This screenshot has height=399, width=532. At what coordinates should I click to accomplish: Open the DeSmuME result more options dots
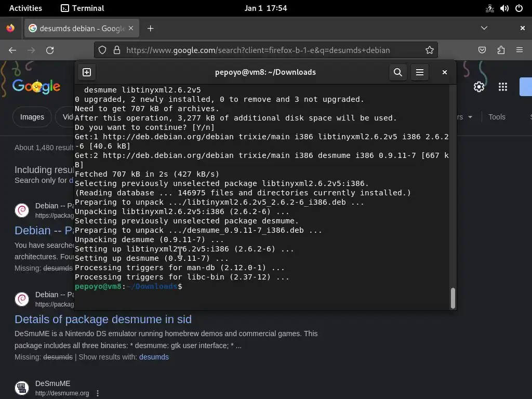click(x=98, y=393)
